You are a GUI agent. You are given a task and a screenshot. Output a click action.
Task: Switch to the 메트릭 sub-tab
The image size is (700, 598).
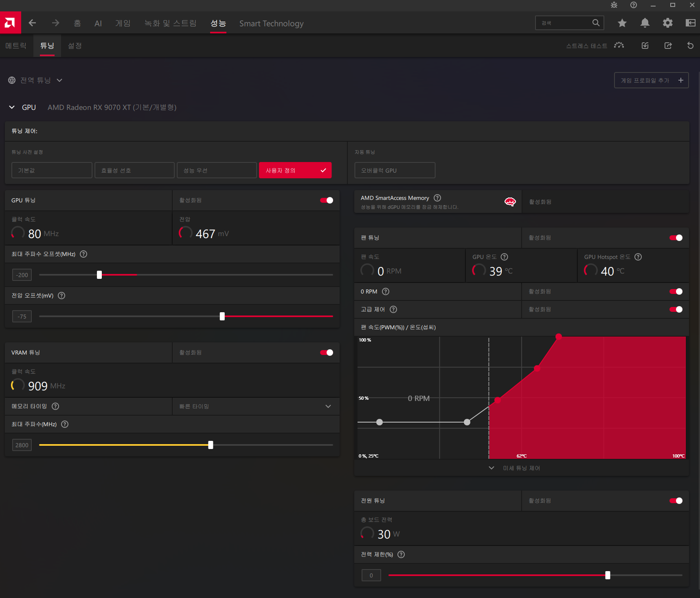[x=16, y=46]
